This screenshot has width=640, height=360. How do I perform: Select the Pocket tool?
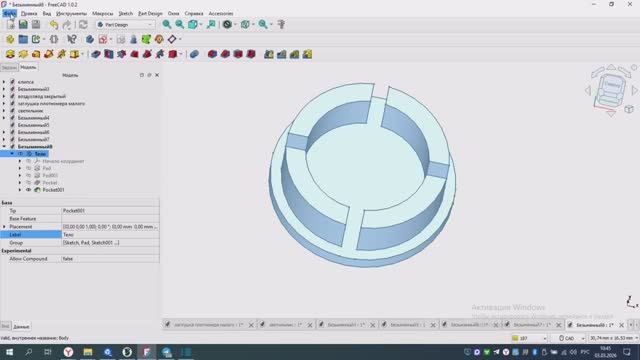96,54
